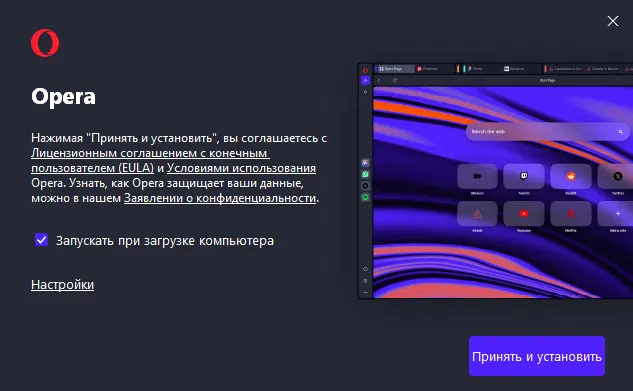Click the large "Opera" heading
Image resolution: width=633 pixels, height=391 pixels.
click(x=63, y=97)
